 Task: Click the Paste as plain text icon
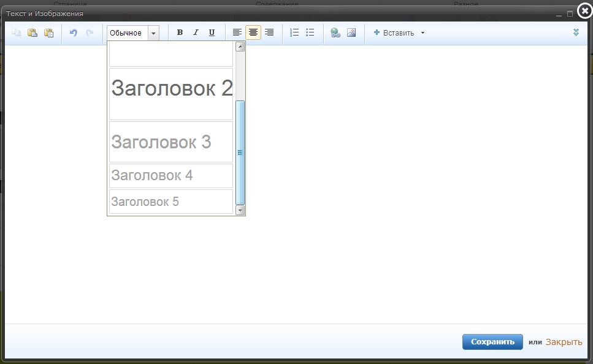(x=49, y=33)
